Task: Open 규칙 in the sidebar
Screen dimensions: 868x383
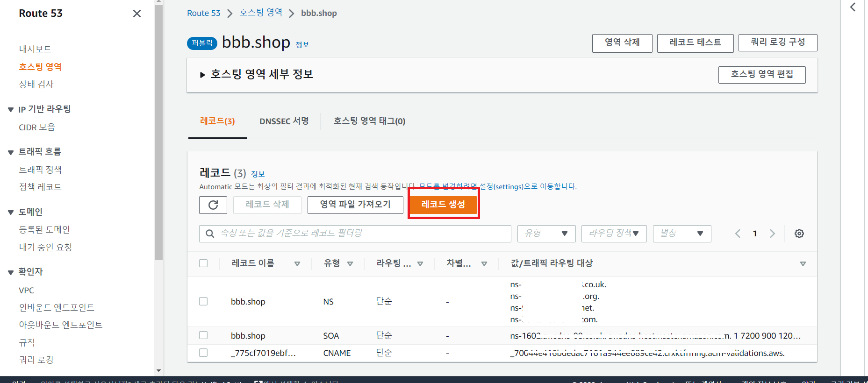Action: coord(27,342)
